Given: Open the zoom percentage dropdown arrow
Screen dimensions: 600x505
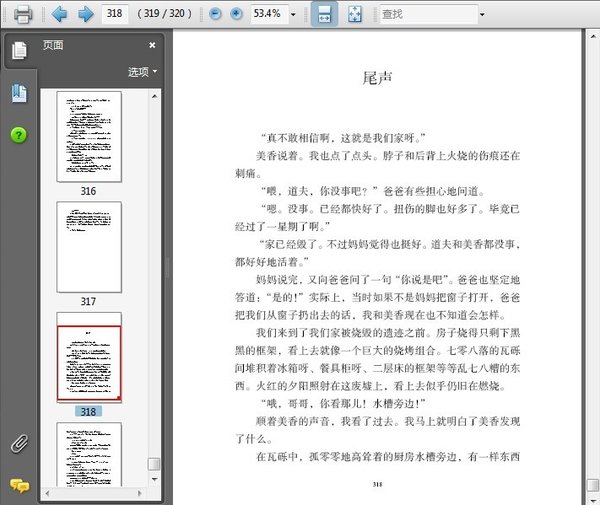Looking at the screenshot, I should click(292, 15).
